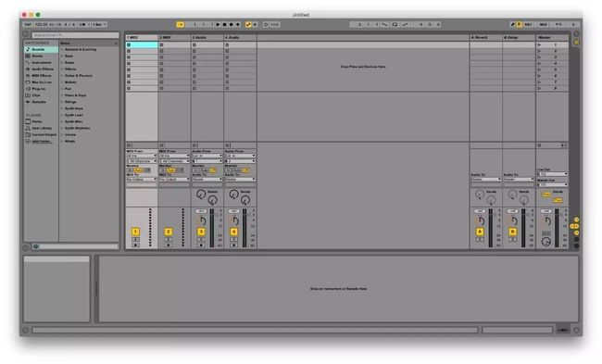Enable the loop switch in transport
Image resolution: width=602 pixels, height=364 pixels.
(x=395, y=25)
